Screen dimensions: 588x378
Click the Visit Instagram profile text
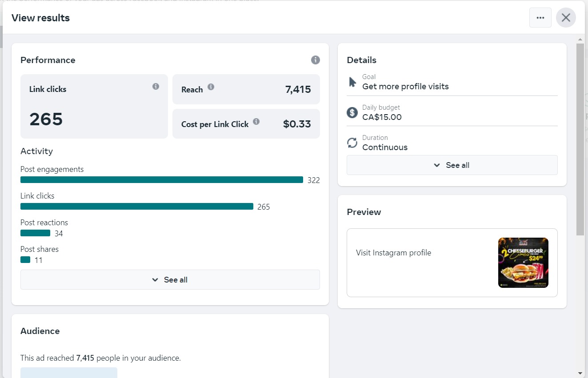(393, 253)
